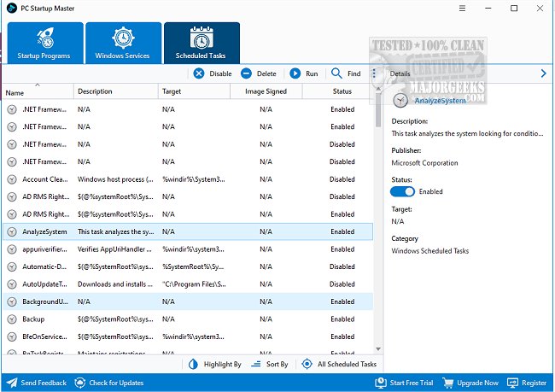Collapse the Details panel with chevron
The image size is (555, 392).
click(x=543, y=73)
